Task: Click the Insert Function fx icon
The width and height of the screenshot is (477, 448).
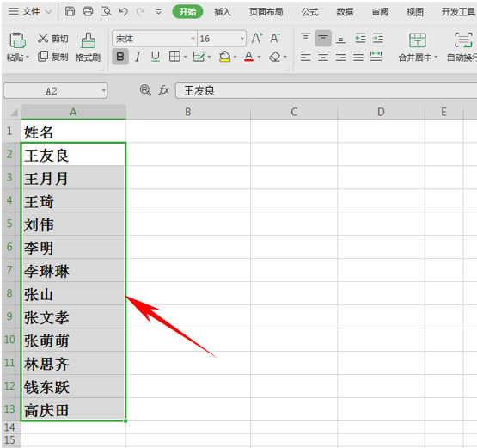Action: [163, 90]
